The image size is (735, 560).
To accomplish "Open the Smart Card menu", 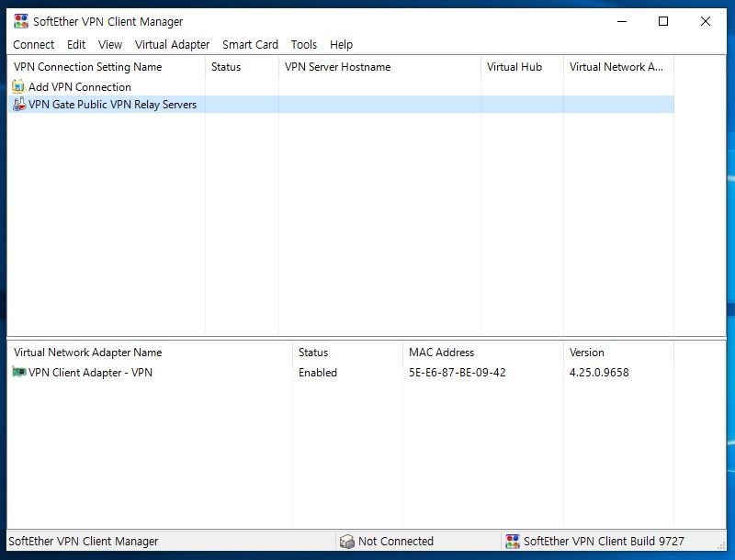I will 250,44.
